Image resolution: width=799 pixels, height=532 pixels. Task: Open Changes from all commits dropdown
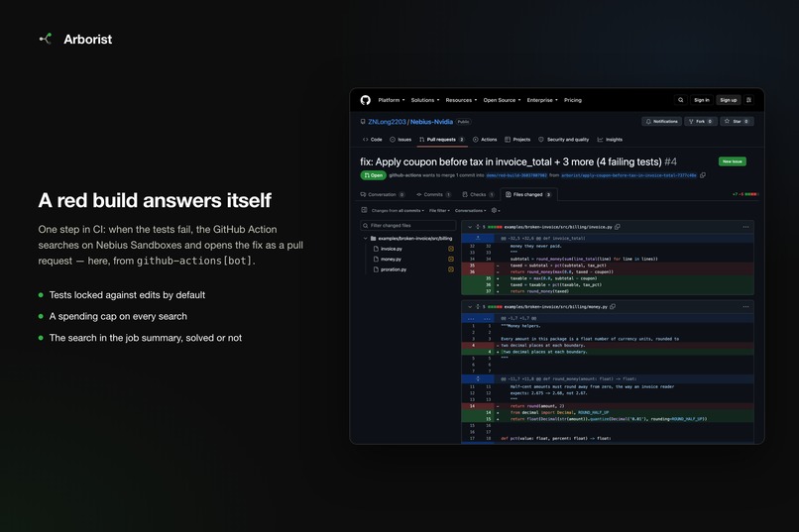pos(398,211)
